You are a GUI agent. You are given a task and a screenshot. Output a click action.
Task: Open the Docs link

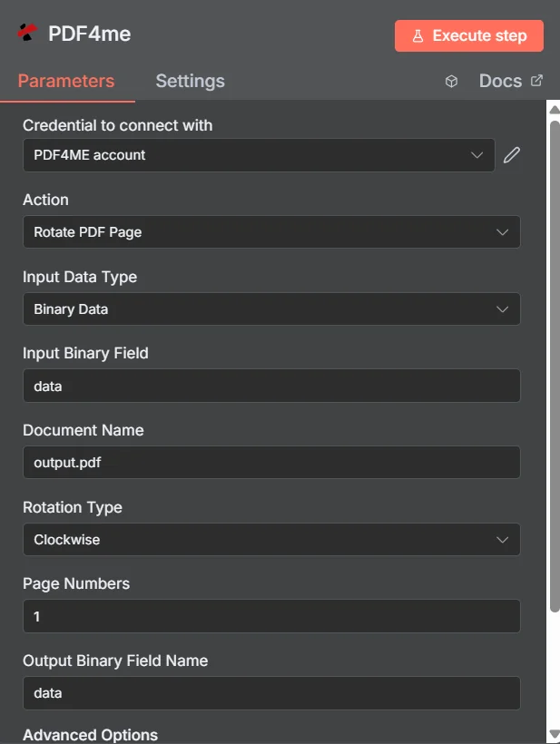502,81
